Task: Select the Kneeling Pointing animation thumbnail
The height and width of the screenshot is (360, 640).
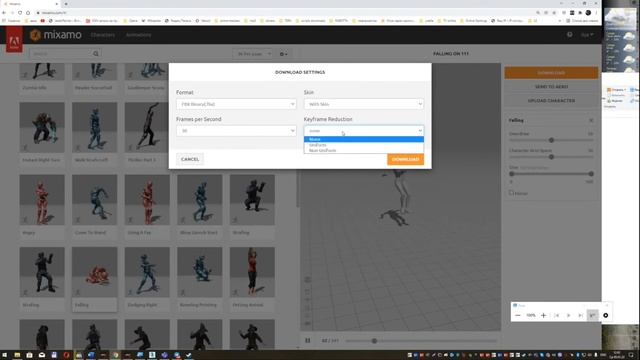Action: click(x=200, y=272)
